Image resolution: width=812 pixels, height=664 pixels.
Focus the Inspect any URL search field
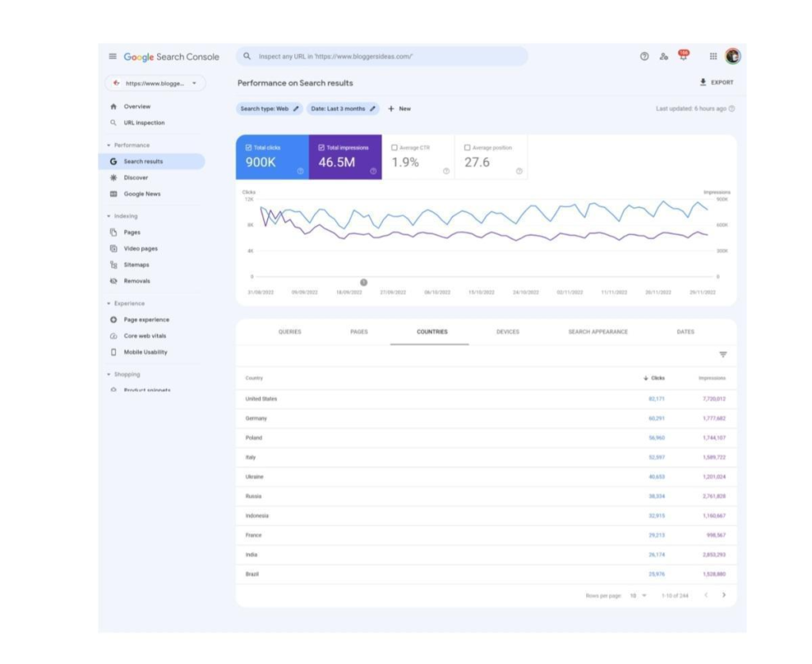coord(382,56)
